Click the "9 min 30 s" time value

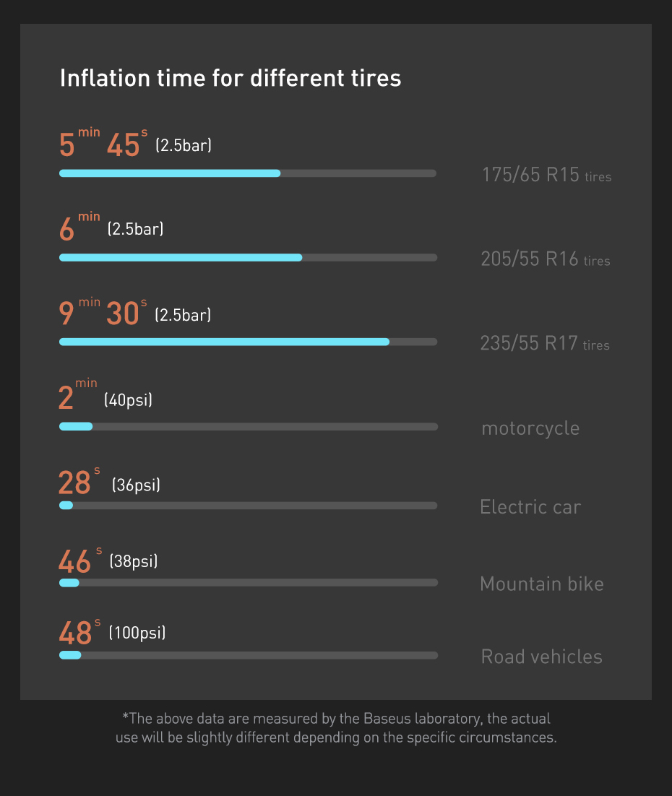point(103,313)
